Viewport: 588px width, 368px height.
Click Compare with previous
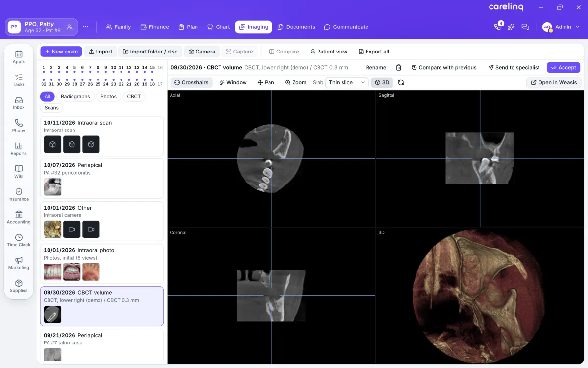pyautogui.click(x=444, y=67)
